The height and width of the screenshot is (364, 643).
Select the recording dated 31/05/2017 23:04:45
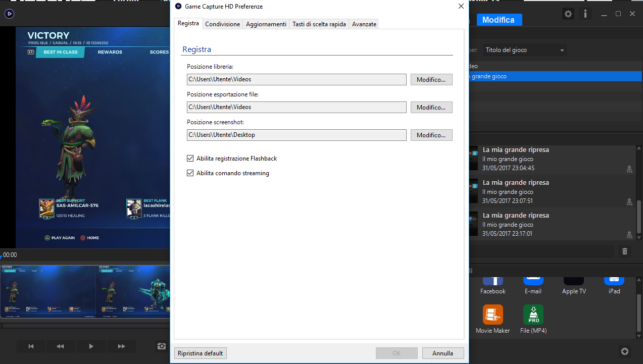552,159
